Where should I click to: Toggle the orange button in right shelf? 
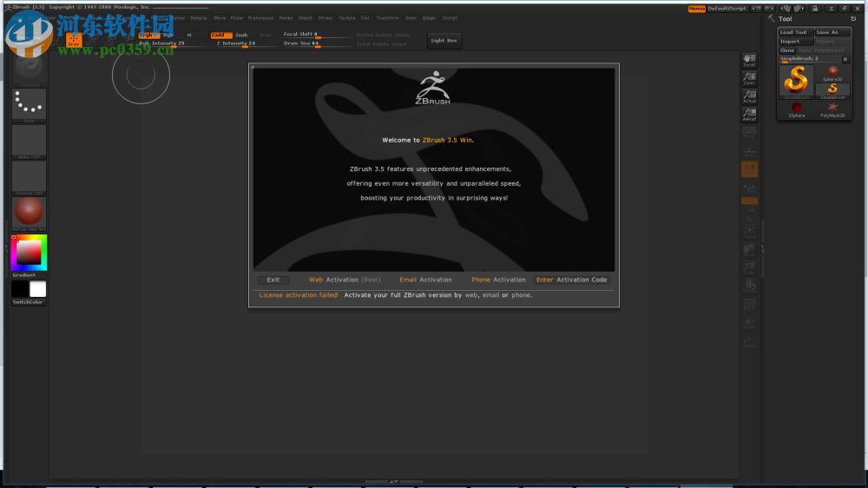click(749, 169)
